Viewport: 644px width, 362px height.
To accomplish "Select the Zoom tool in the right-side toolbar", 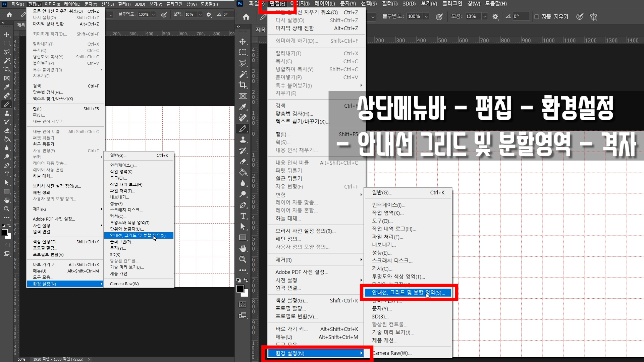I will [x=243, y=259].
